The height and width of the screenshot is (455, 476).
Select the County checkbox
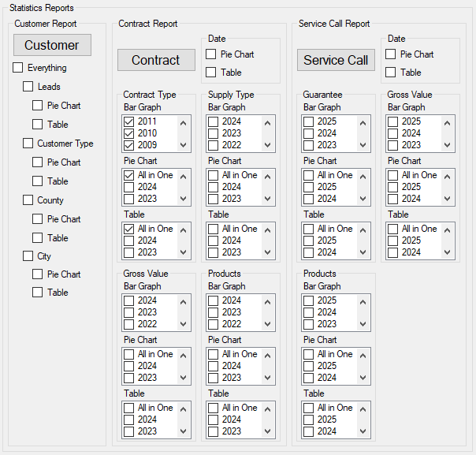[28, 200]
